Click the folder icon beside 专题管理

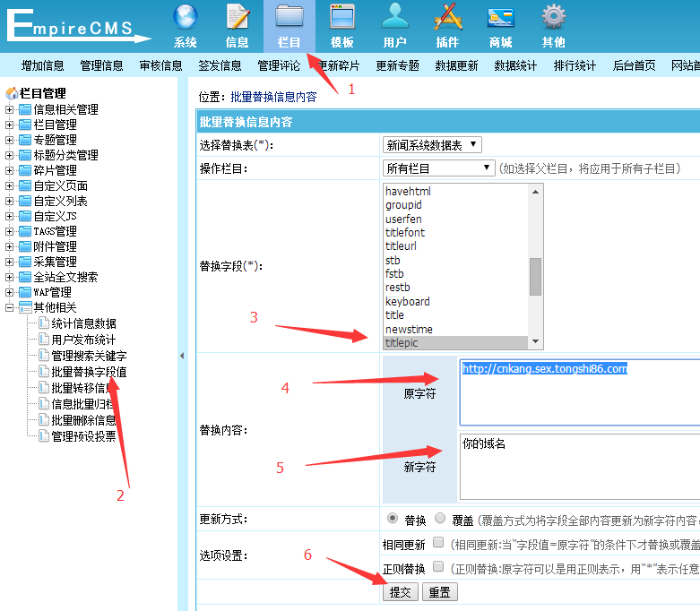pos(25,140)
